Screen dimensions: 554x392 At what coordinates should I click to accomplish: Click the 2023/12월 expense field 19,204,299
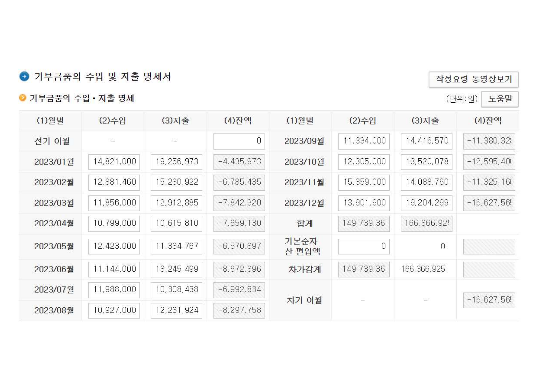[x=426, y=203]
